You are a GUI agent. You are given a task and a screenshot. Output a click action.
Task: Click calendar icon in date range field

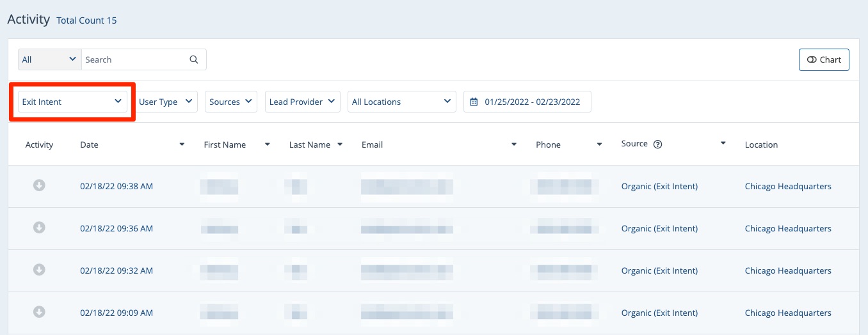[474, 102]
